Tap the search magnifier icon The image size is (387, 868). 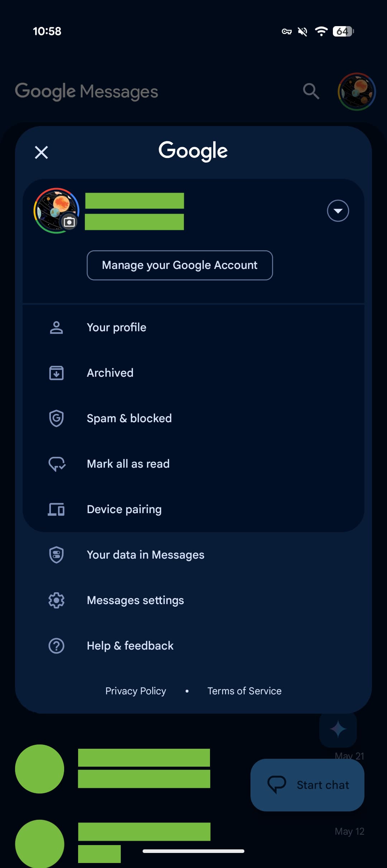point(311,91)
